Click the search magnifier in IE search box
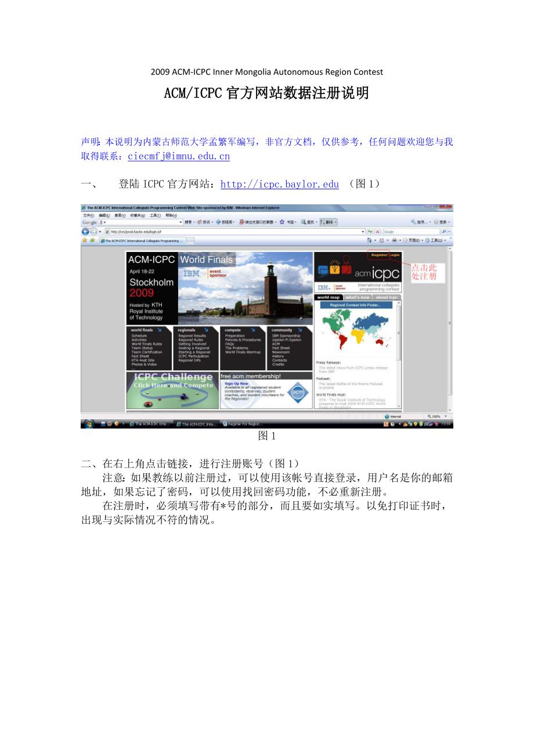Screen dimensions: 534x756 444,232
